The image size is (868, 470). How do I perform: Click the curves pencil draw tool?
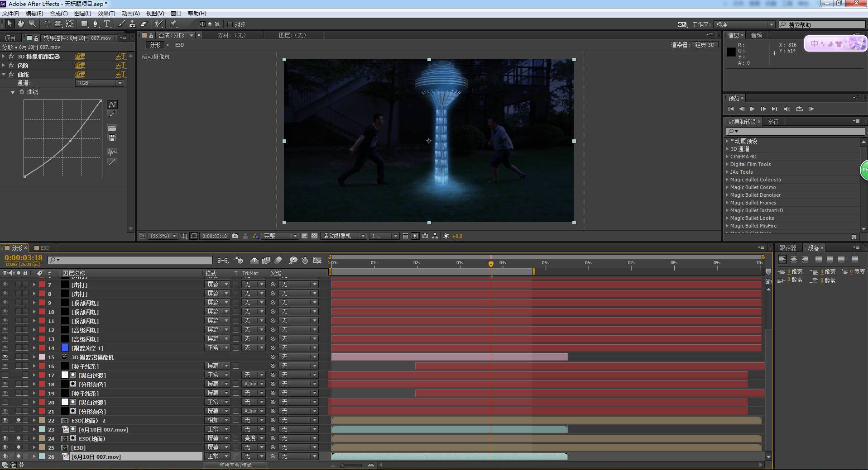(112, 114)
